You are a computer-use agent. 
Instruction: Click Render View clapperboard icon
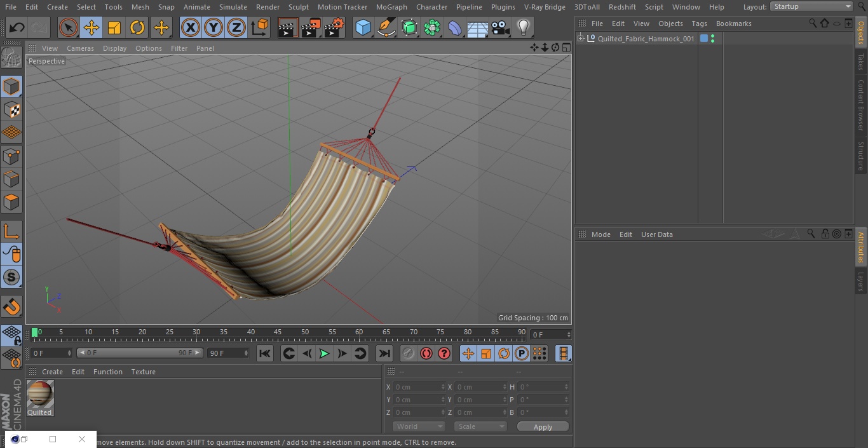(x=288, y=27)
